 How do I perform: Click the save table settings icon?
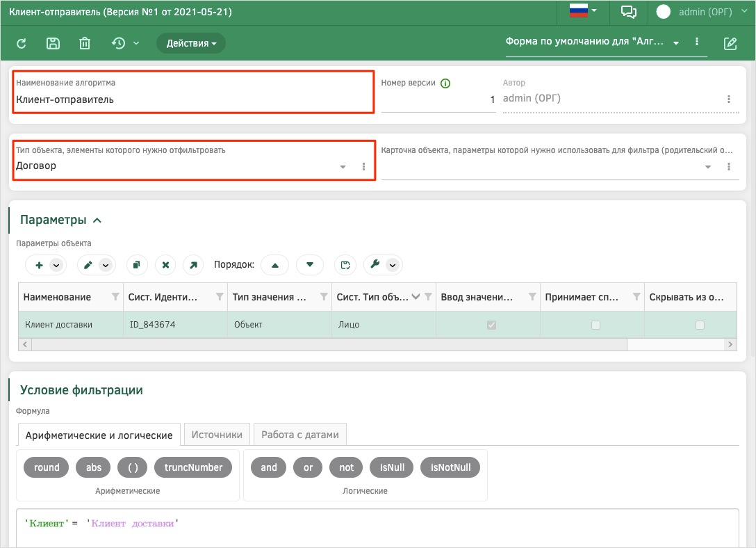click(x=345, y=265)
